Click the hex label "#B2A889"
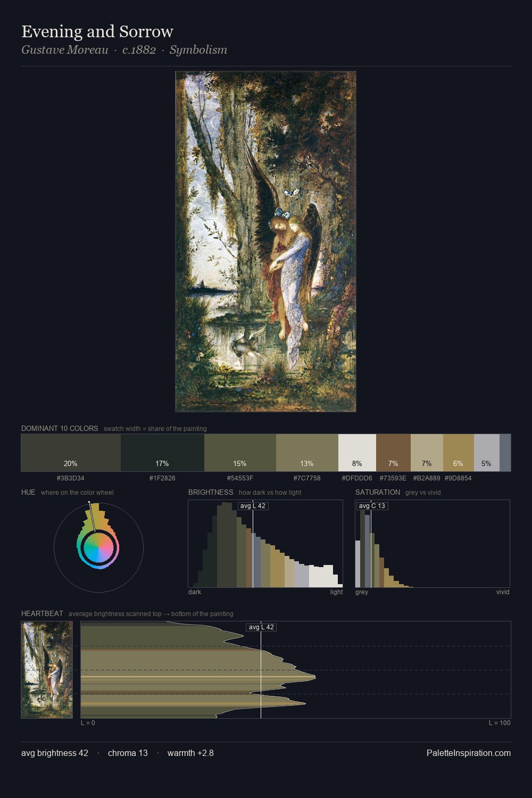The image size is (532, 798). coord(427,478)
